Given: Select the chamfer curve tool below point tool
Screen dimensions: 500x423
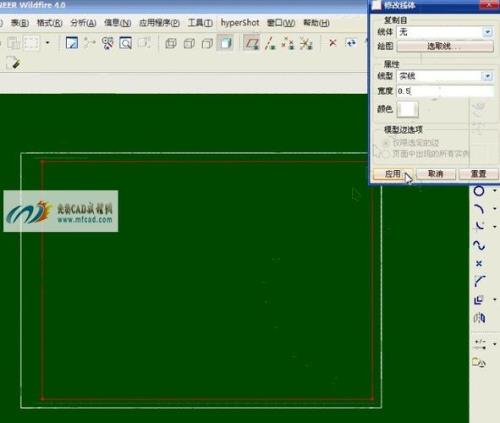Looking at the screenshot, I should point(479,281).
